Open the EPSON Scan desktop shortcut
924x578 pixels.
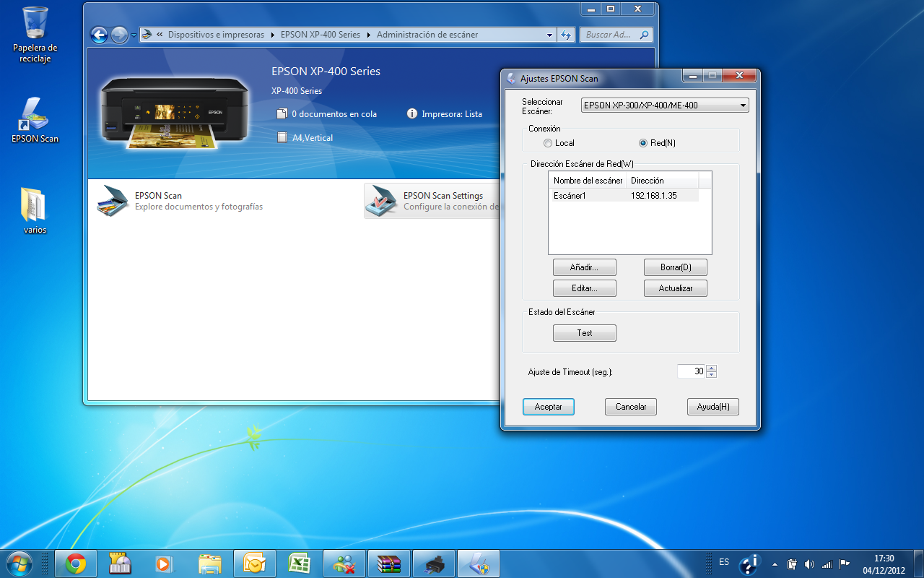pyautogui.click(x=35, y=120)
